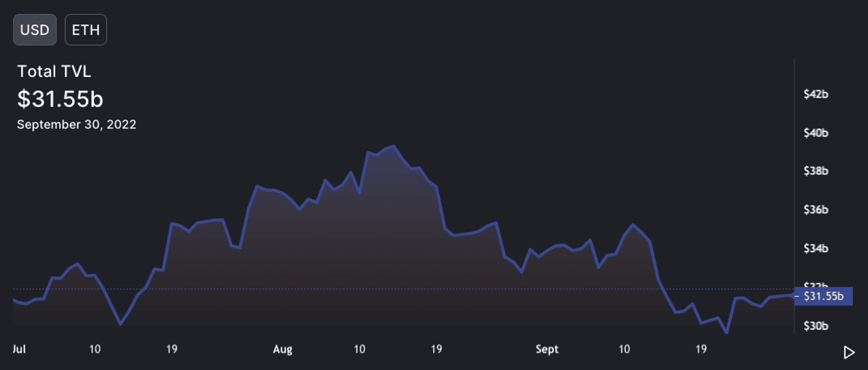Click the play arrow icon
This screenshot has height=370, width=868.
tap(848, 352)
